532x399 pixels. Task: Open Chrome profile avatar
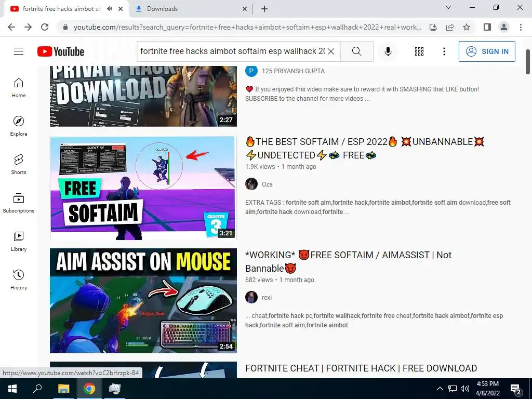(504, 27)
